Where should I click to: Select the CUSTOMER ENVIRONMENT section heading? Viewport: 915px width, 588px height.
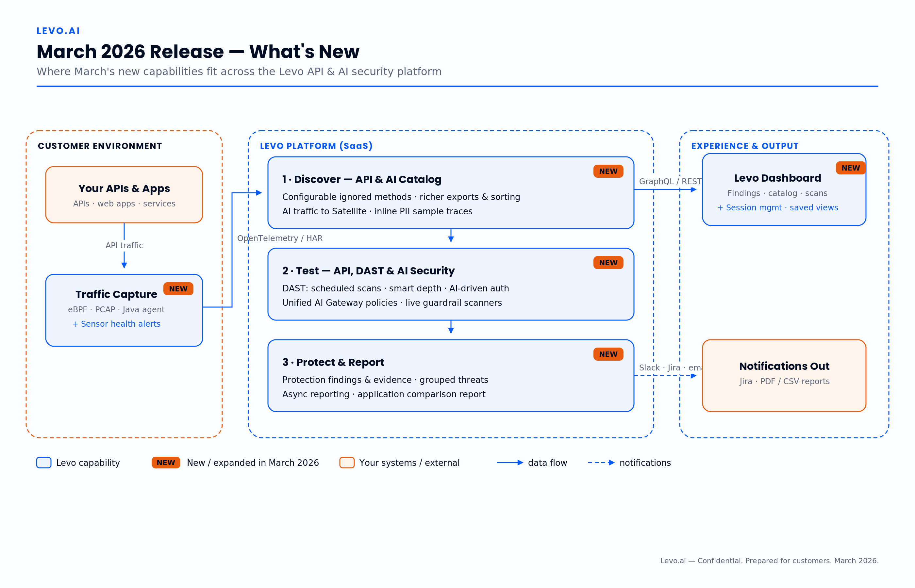pos(100,146)
